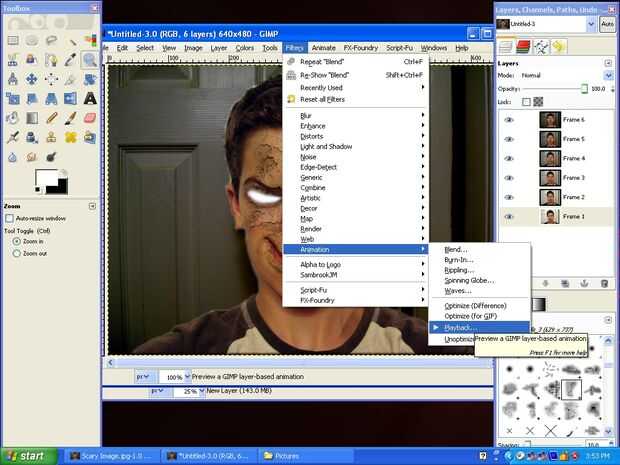620x465 pixels.
Task: Select the Alignment tool
Action: tap(51, 79)
